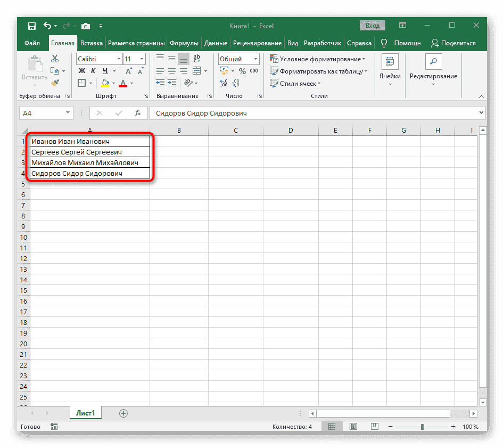Screen dimensions: 504x448
Task: Toggle bold (Ж) formatting
Action: click(x=82, y=71)
